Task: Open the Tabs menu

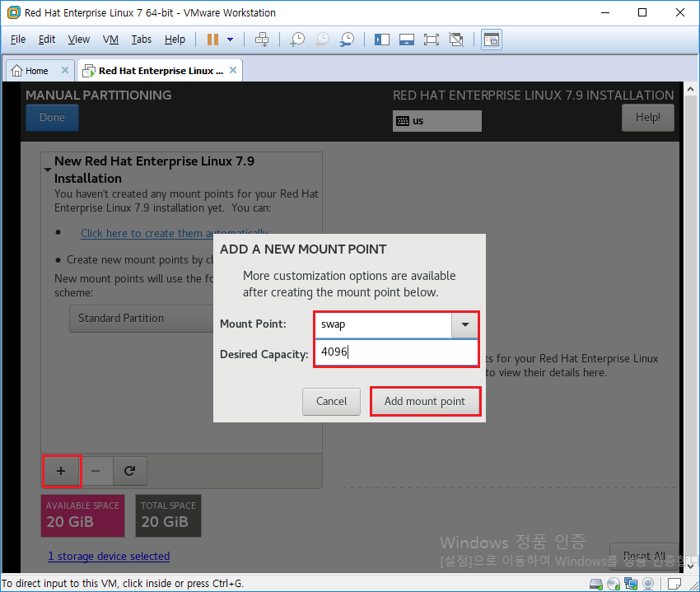Action: point(141,40)
